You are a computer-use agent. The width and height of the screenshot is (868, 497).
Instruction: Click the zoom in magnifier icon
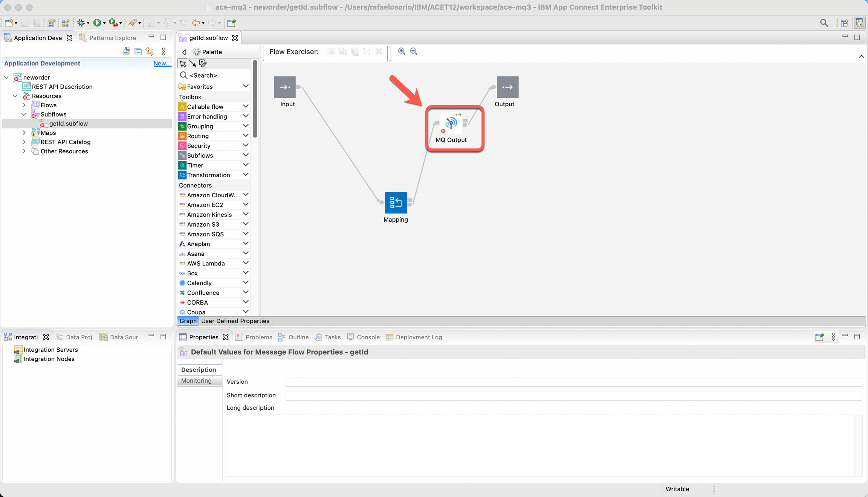[x=402, y=52]
